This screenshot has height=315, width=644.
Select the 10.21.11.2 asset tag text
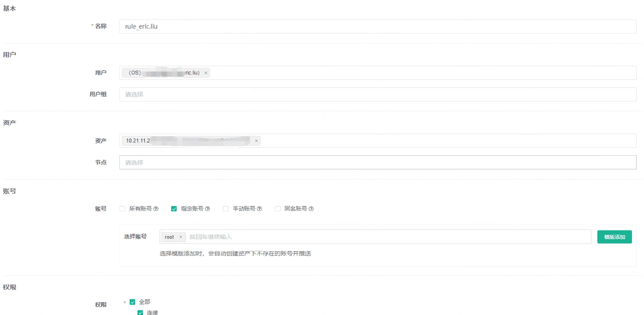(138, 141)
